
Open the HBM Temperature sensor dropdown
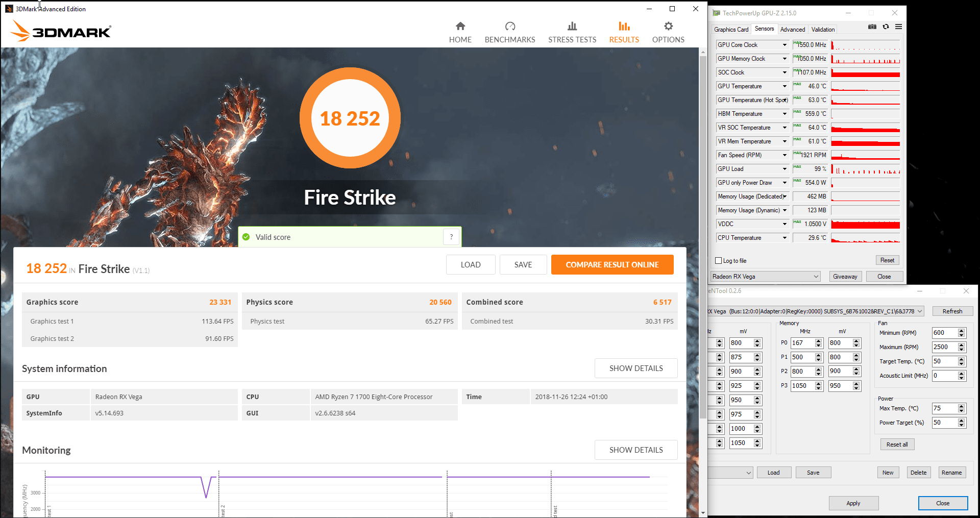[x=785, y=114]
